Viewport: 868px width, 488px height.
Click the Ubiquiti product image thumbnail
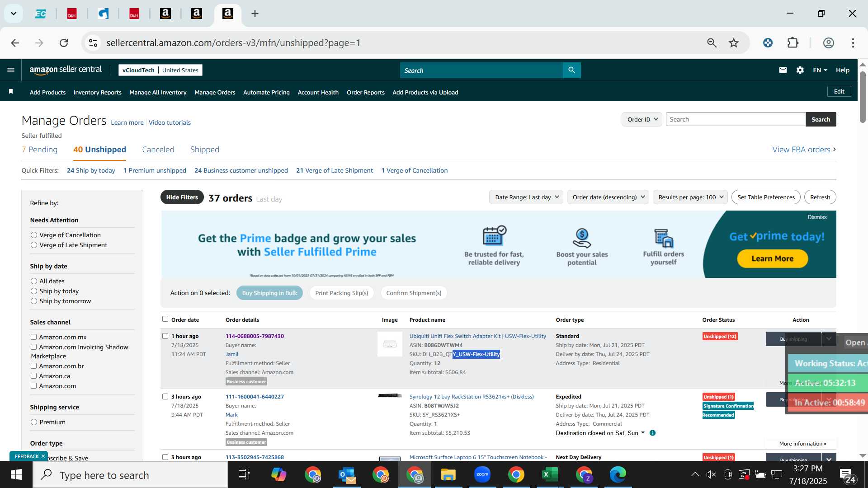(x=390, y=344)
